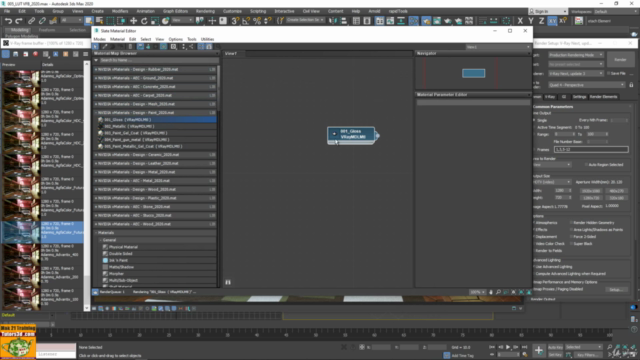Toggle the Auto Region Selected checkbox
This screenshot has width=640, height=360.
586,164
